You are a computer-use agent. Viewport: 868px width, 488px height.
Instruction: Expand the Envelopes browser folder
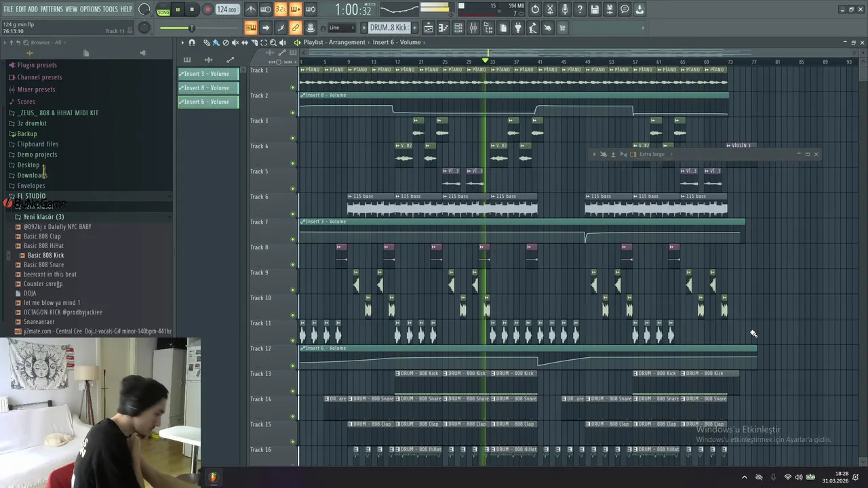31,186
